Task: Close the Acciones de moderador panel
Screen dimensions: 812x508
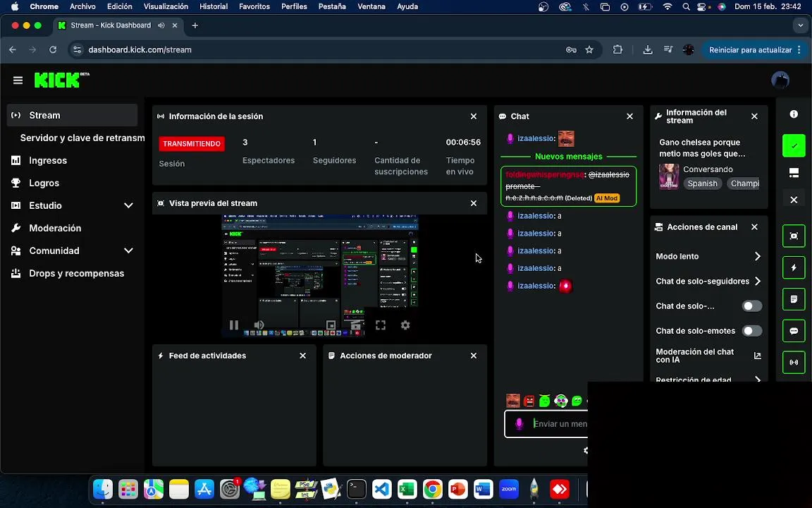Action: point(474,356)
